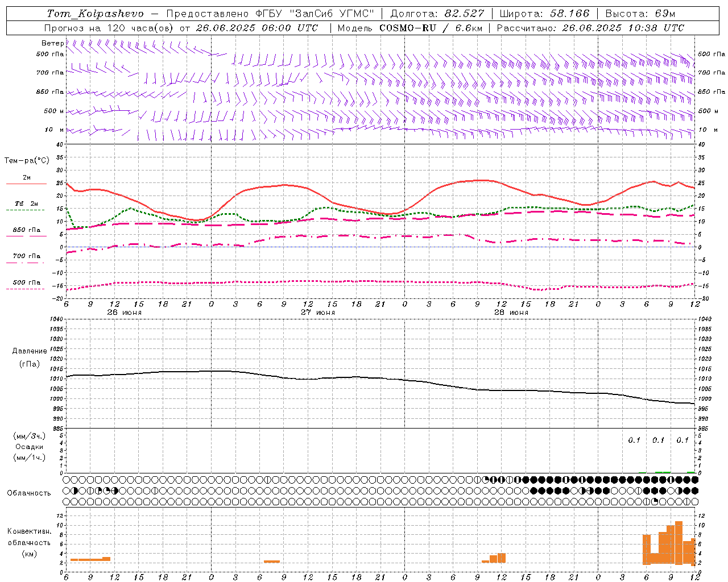This screenshot has height=582, width=728.
Task: Select the 'Долгота: 82.527' longitude value
Action: point(437,14)
